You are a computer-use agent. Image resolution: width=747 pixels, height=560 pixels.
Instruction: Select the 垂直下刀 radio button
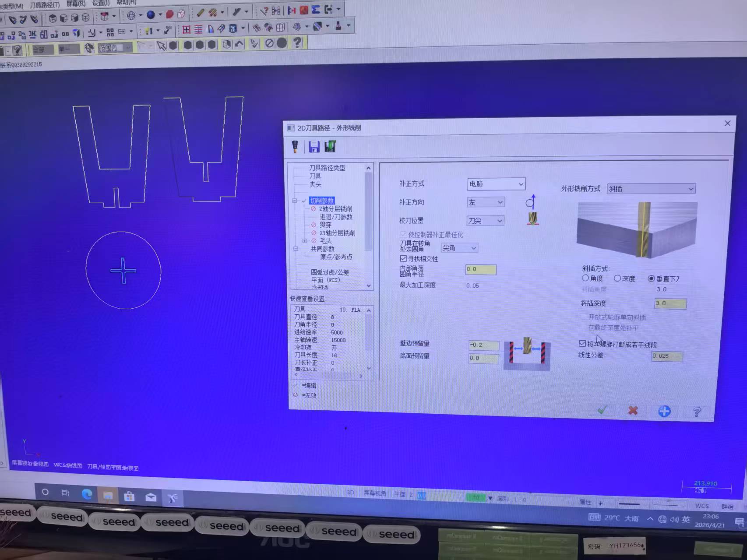pyautogui.click(x=651, y=278)
